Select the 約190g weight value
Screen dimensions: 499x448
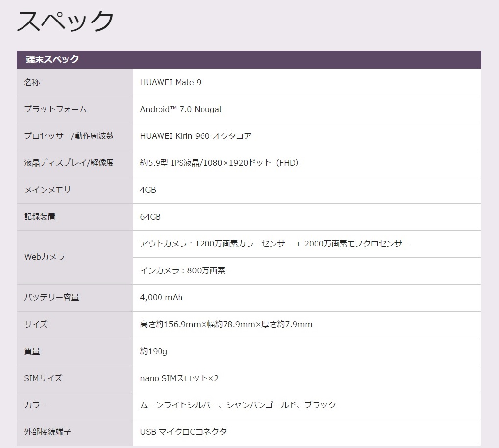[x=154, y=351]
